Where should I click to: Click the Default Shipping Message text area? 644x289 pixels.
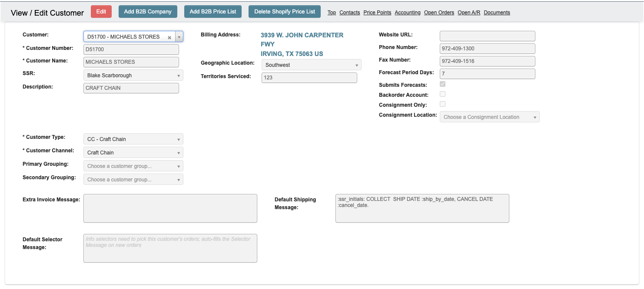pos(422,208)
